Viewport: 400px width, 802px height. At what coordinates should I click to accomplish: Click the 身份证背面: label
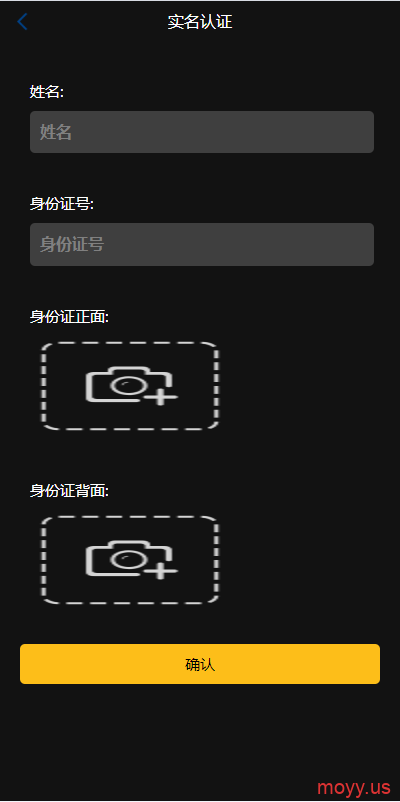[70, 491]
